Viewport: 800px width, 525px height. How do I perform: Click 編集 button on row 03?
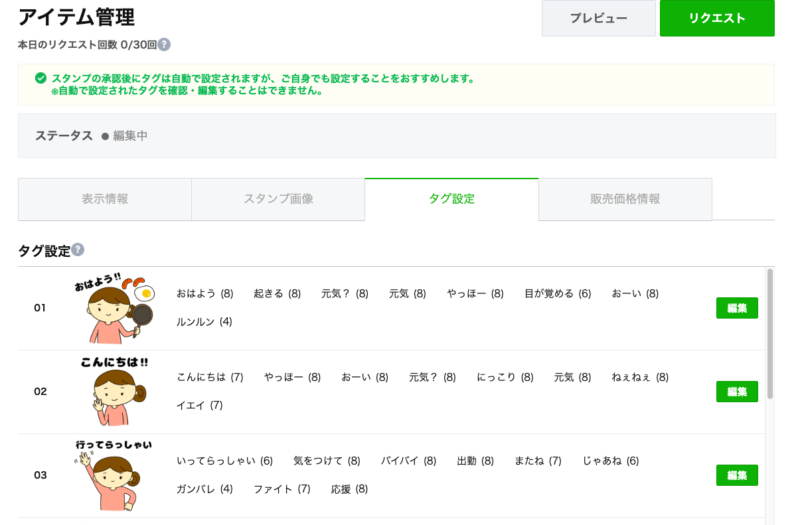[x=737, y=475]
